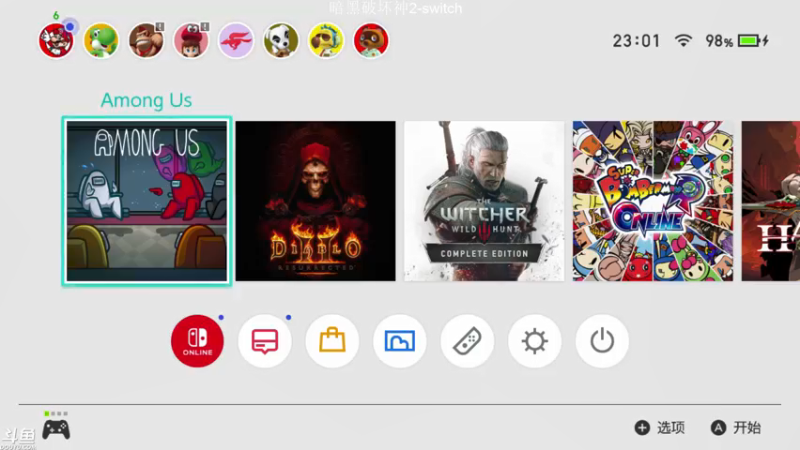This screenshot has height=450, width=800.
Task: Open the Controllers Joy-Con icon
Action: [467, 341]
